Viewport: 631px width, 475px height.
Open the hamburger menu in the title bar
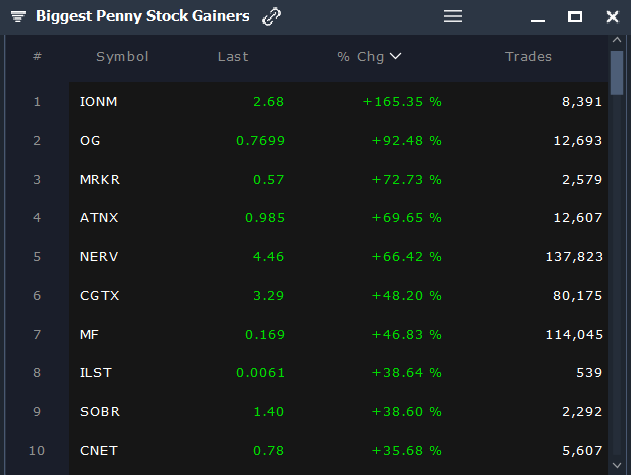pos(453,17)
